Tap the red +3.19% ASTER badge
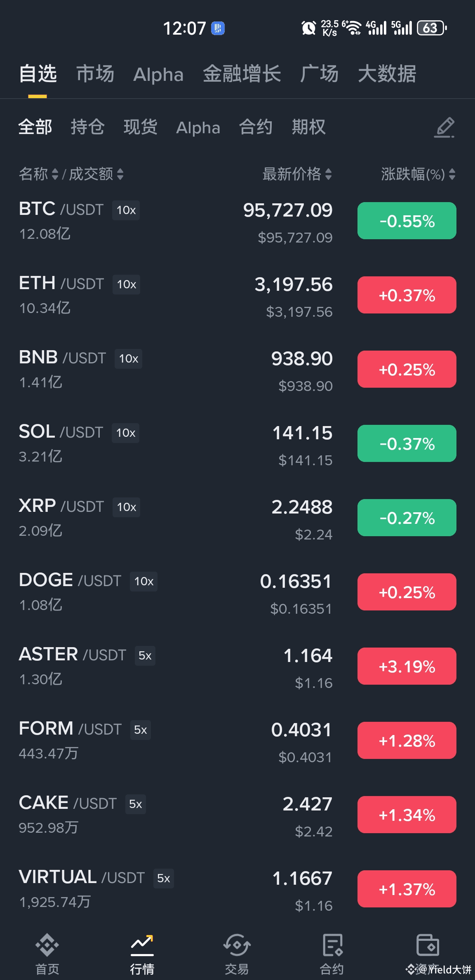The height and width of the screenshot is (980, 475). 407,666
